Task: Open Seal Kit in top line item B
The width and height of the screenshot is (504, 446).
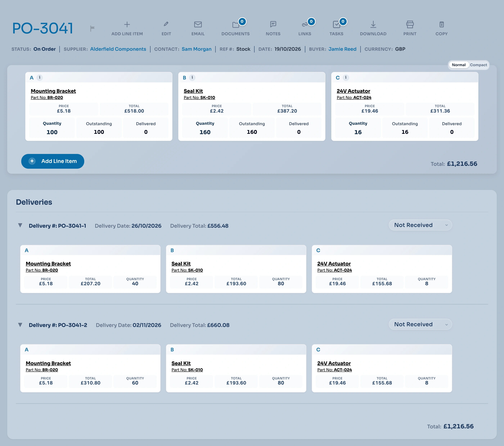Action: [193, 91]
